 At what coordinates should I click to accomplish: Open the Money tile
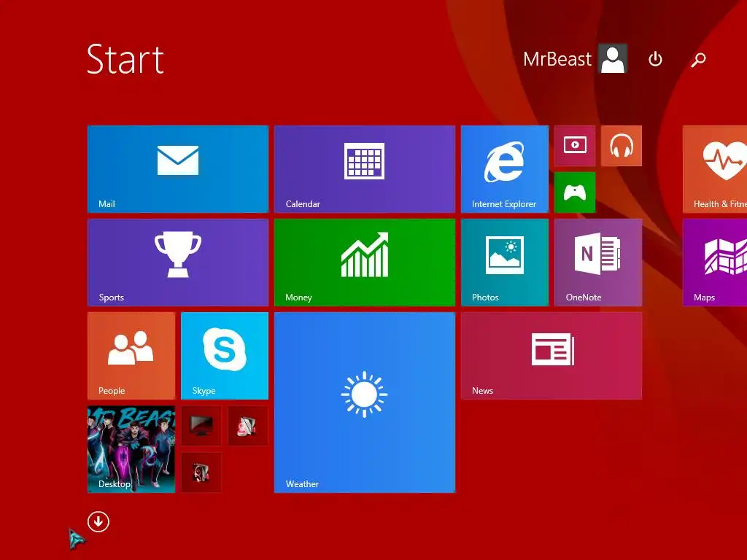(x=365, y=262)
